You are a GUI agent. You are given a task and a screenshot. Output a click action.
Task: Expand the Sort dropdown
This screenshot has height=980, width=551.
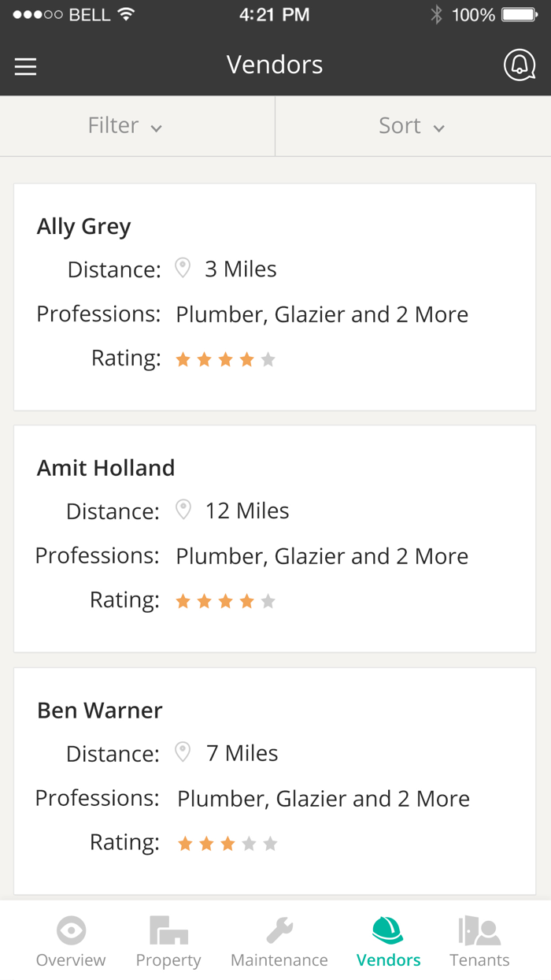point(411,126)
